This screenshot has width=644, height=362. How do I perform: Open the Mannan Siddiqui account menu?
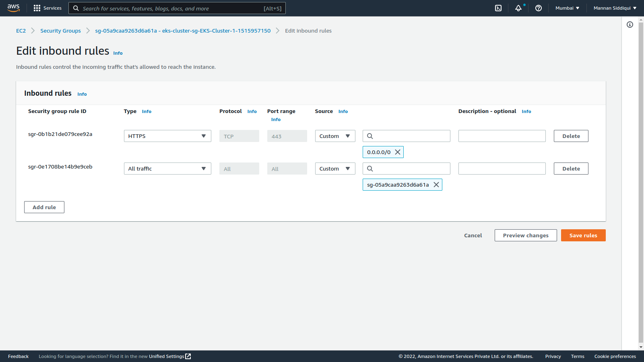click(615, 8)
